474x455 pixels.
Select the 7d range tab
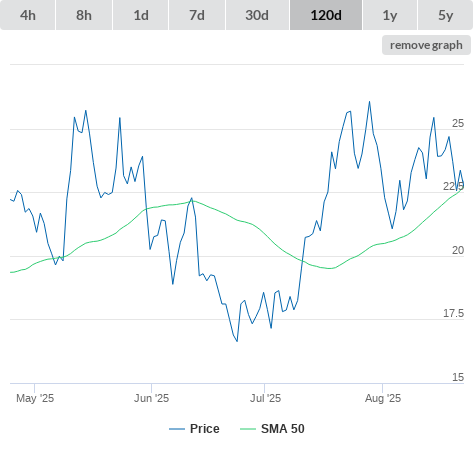[197, 15]
